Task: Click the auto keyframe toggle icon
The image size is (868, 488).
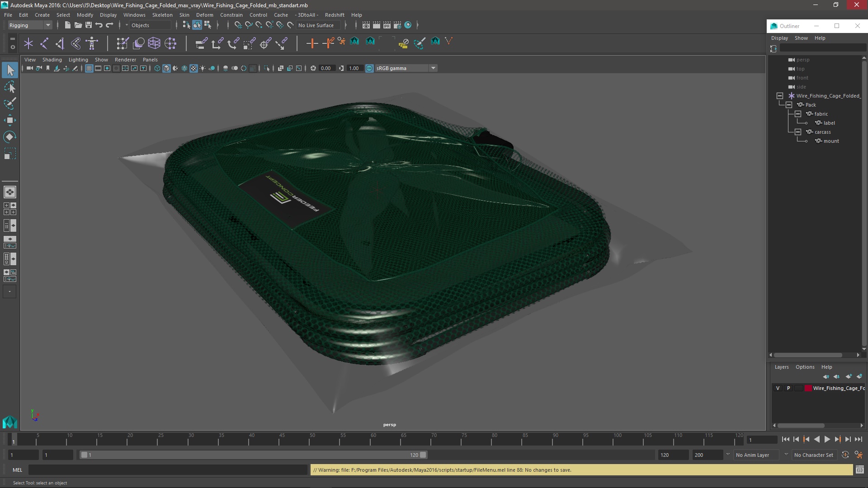Action: pos(845,455)
